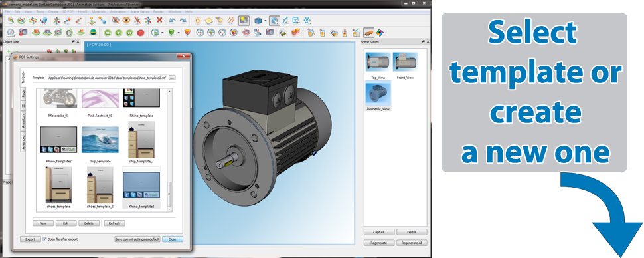Screen dimensions: 644x258
Task: Click the red X delete icon
Action: click(159, 20)
